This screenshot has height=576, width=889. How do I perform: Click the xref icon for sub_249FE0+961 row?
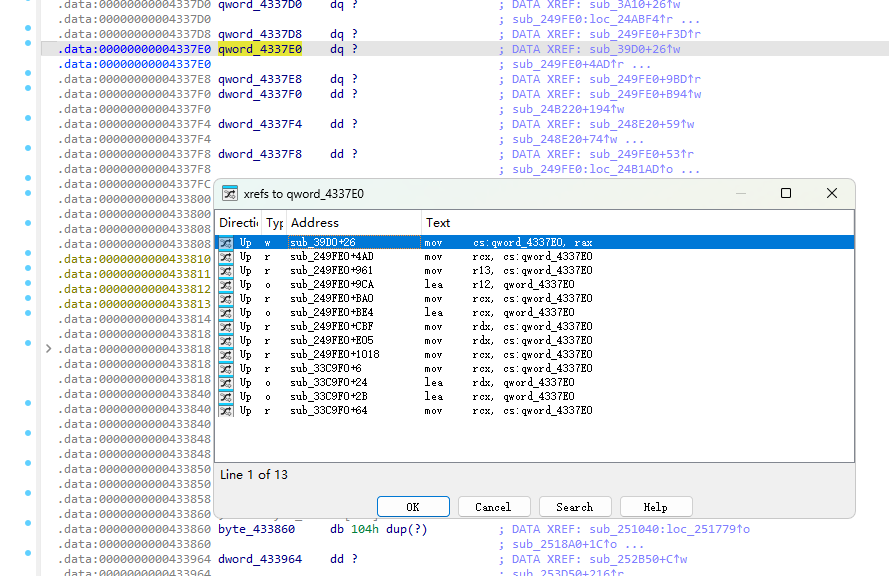click(226, 271)
